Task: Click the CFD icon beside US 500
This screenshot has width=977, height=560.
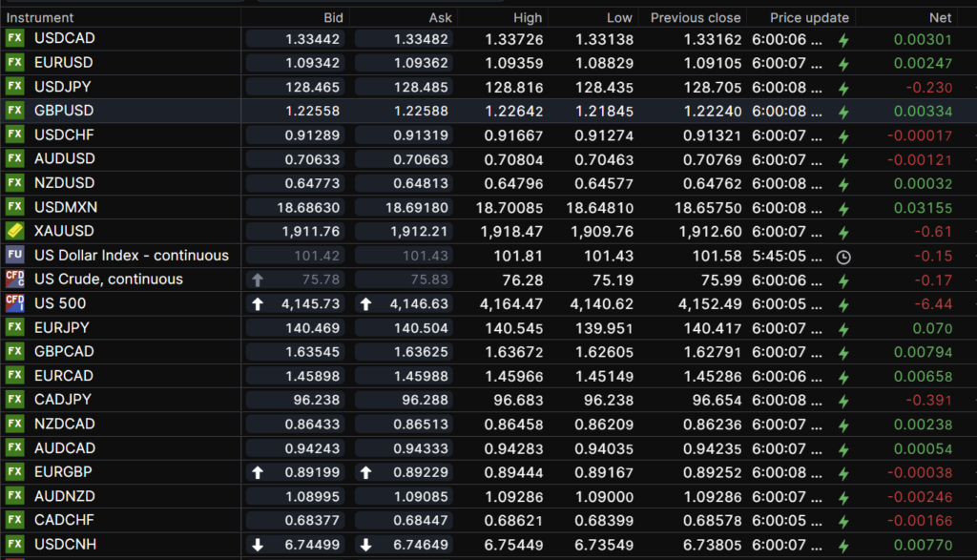Action: [14, 303]
